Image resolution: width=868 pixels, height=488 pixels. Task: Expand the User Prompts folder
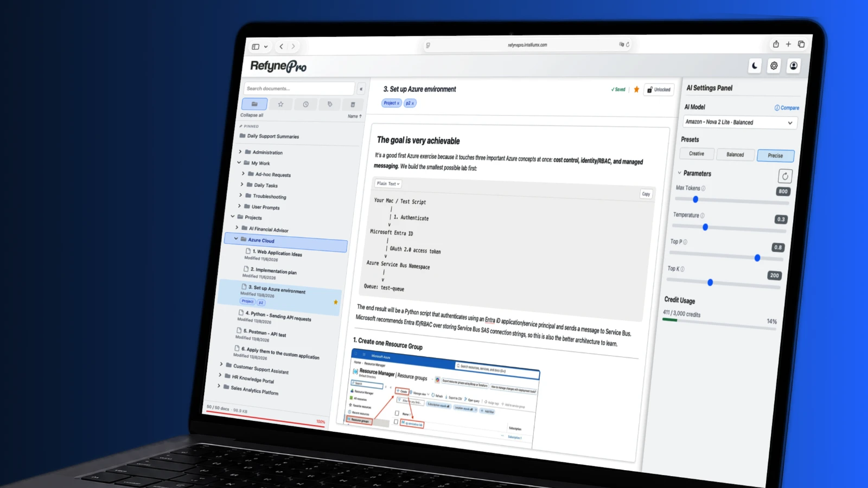(x=239, y=206)
